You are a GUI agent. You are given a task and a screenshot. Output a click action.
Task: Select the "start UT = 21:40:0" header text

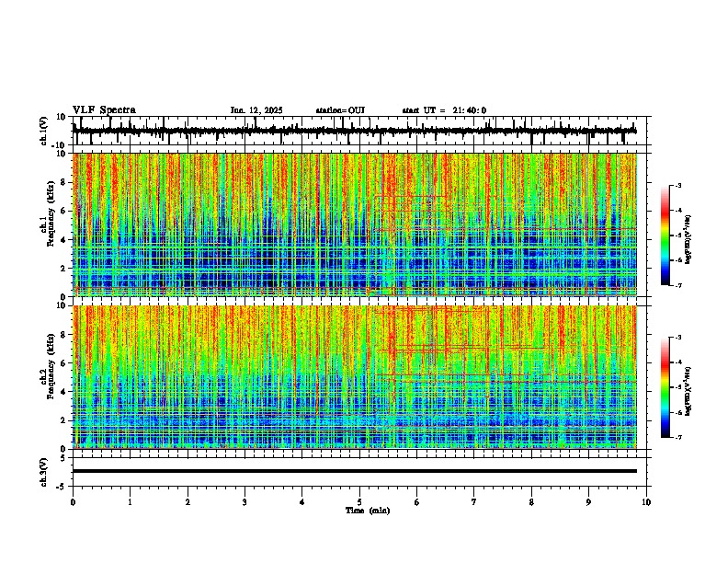tap(444, 110)
